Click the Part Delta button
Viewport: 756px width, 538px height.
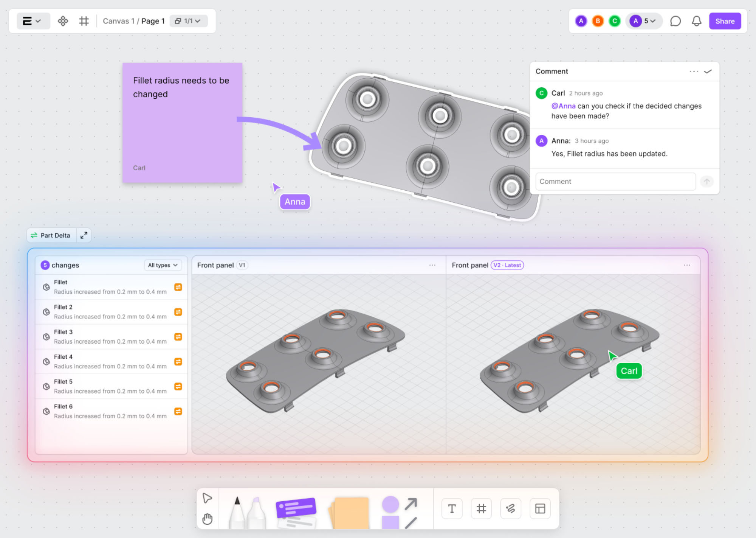51,235
